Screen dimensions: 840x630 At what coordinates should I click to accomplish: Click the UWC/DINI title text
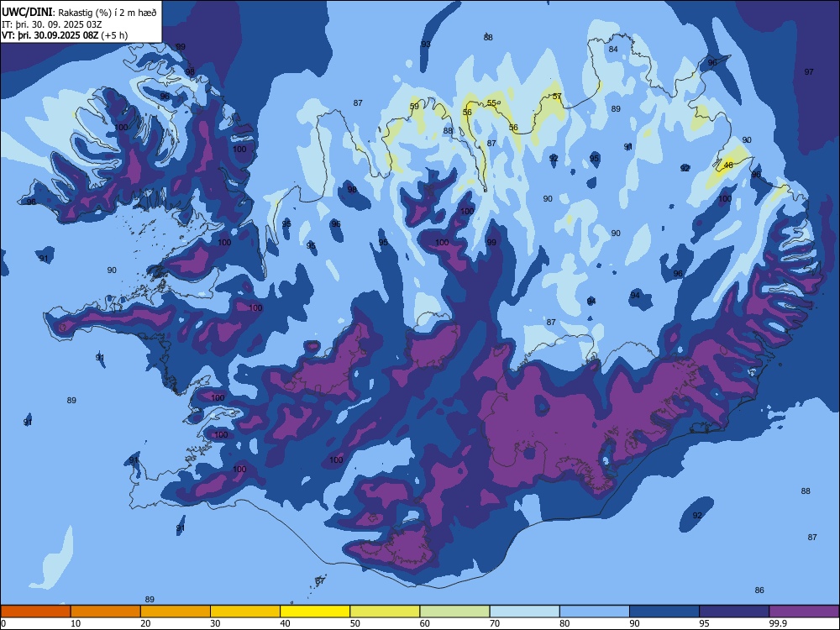(x=27, y=12)
